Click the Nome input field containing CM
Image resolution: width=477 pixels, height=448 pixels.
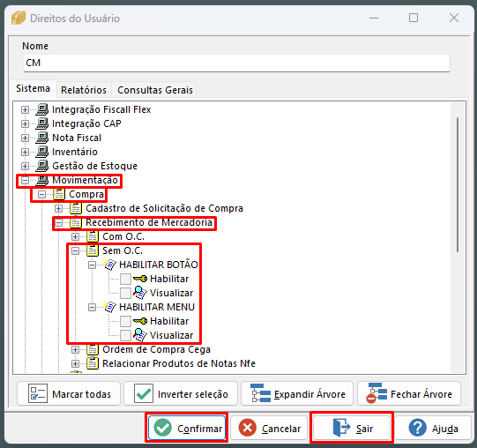[236, 63]
